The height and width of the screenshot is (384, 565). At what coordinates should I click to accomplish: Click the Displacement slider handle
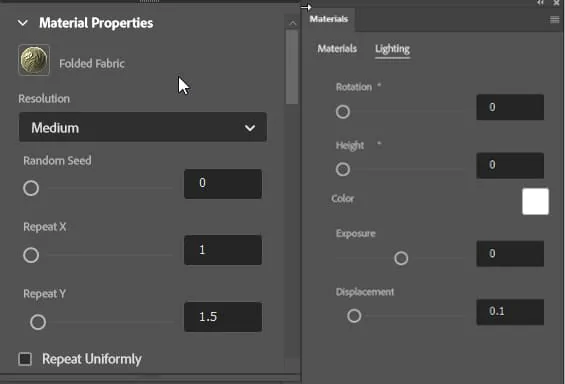coord(354,316)
